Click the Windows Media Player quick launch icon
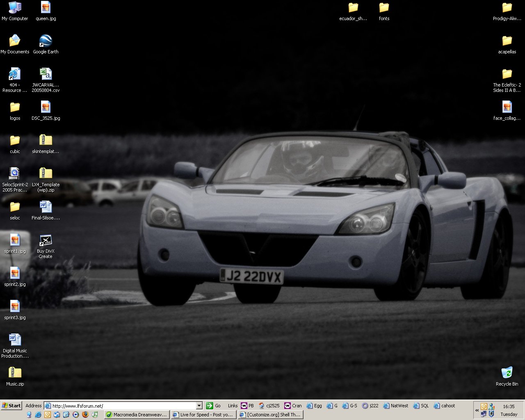Image resolution: width=525 pixels, height=420 pixels. tap(76, 415)
